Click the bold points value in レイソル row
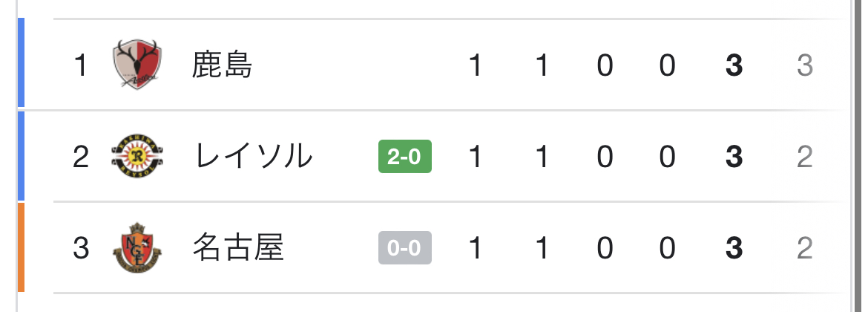 pyautogui.click(x=734, y=156)
